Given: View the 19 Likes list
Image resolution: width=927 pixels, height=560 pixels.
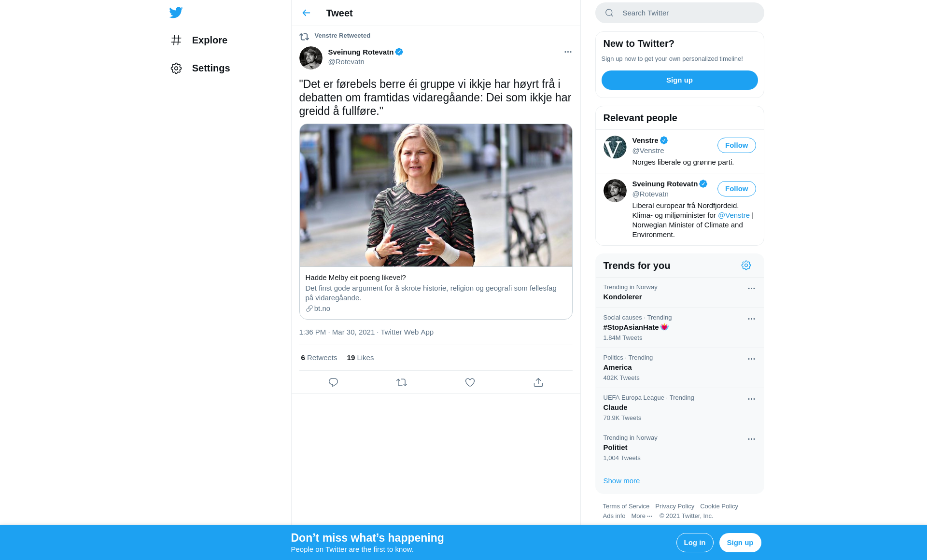Looking at the screenshot, I should 360,358.
